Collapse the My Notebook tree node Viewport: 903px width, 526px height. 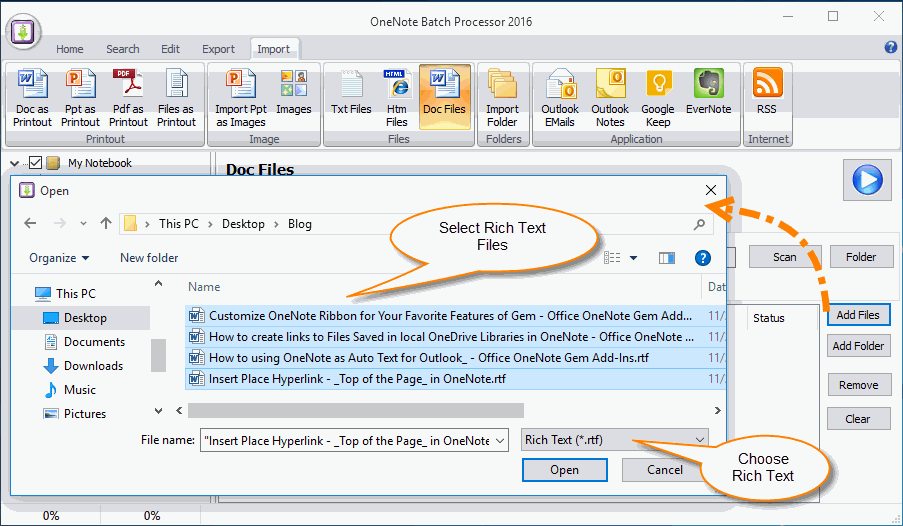(15, 164)
